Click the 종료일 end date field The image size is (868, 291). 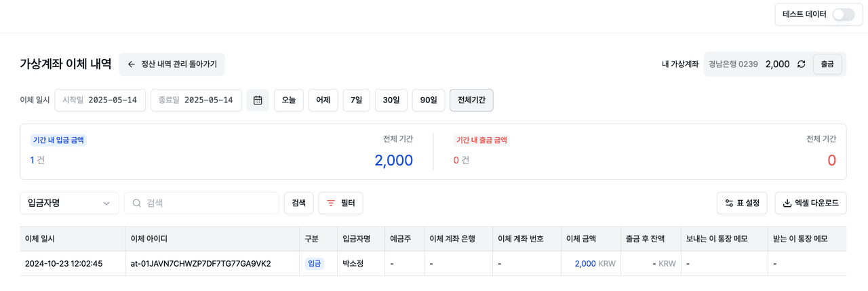pyautogui.click(x=196, y=100)
